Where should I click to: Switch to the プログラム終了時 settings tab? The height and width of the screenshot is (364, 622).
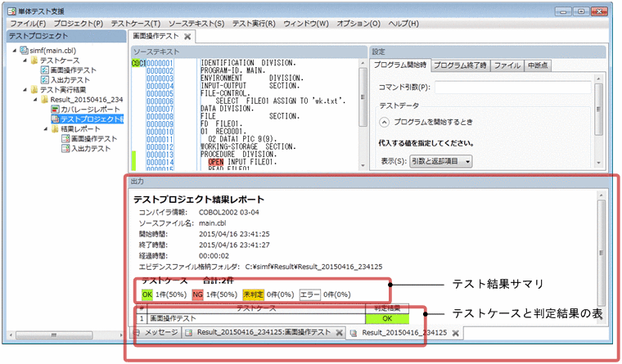pos(460,65)
